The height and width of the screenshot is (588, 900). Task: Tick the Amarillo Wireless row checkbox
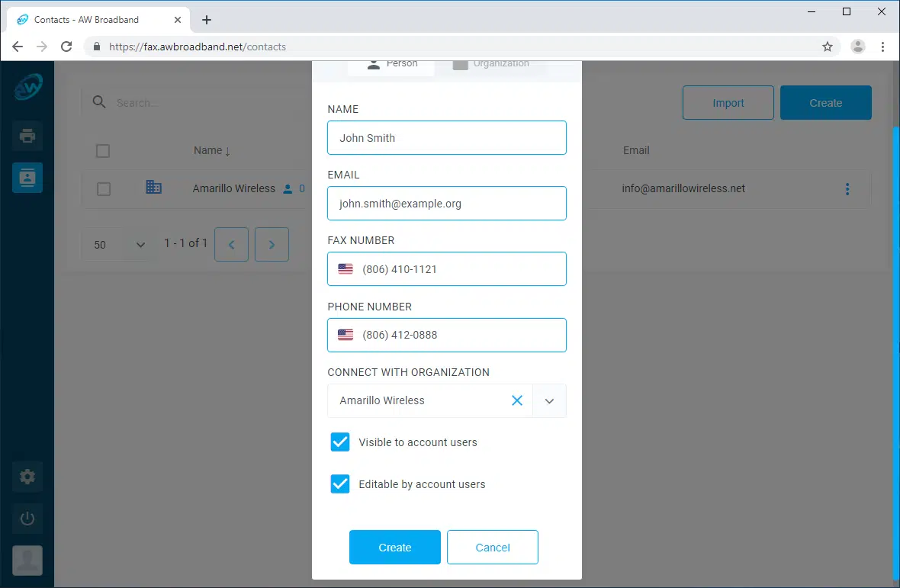tap(103, 188)
